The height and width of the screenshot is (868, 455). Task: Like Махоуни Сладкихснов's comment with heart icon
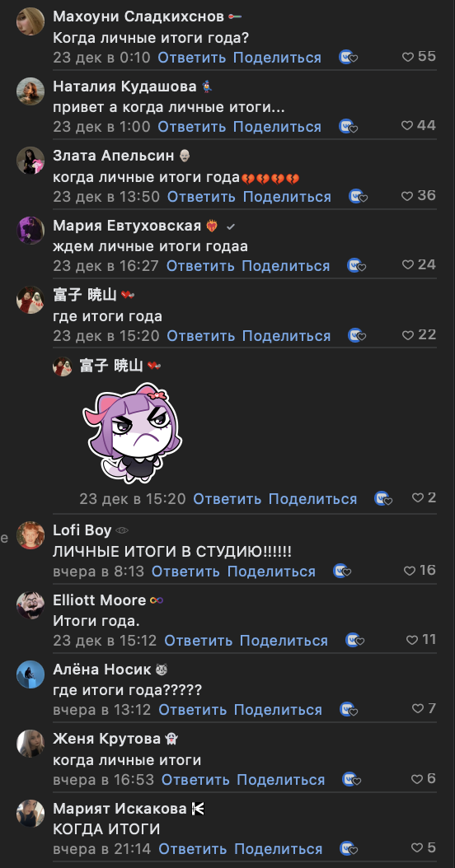(x=408, y=57)
